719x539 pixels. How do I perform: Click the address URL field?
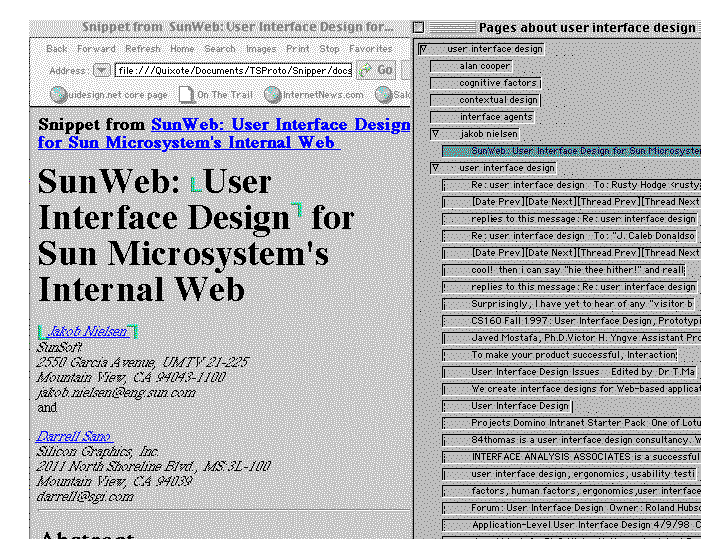(233, 70)
